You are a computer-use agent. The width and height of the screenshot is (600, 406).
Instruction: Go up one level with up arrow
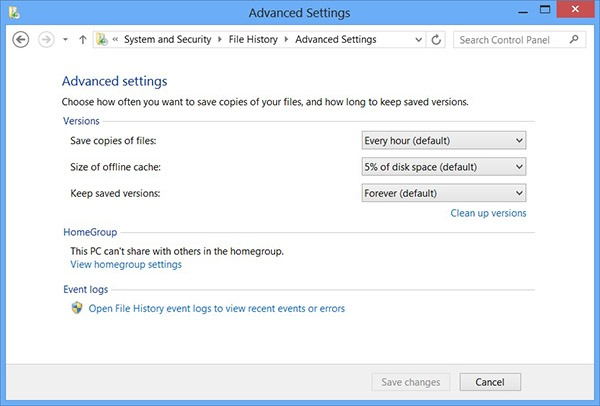coord(82,40)
